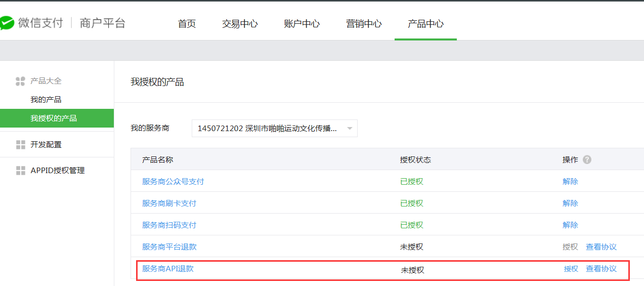Click 授权 for 服务商API退款
This screenshot has width=644, height=286.
(571, 269)
